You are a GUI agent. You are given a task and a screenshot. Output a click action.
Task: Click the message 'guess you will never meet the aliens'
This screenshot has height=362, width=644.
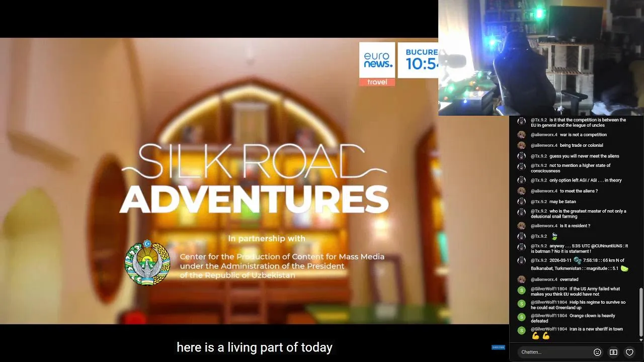584,156
